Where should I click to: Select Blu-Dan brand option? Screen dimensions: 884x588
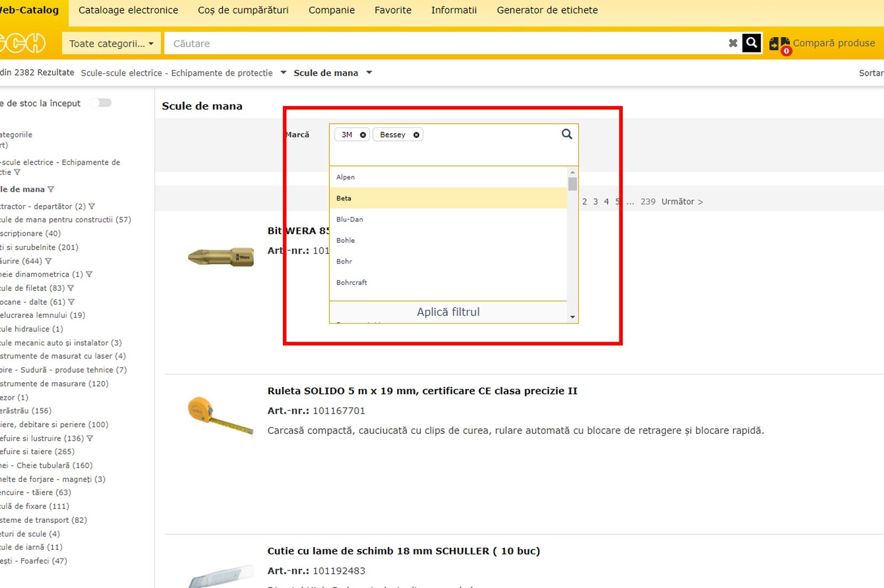[449, 219]
